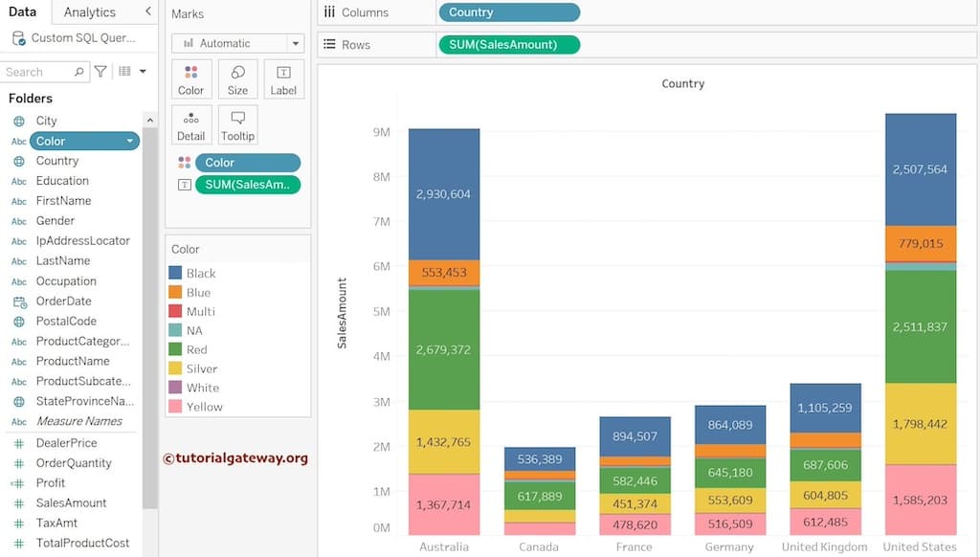Click the Label button on the Marks card
Screen dimensions: 980x557
[x=283, y=78]
